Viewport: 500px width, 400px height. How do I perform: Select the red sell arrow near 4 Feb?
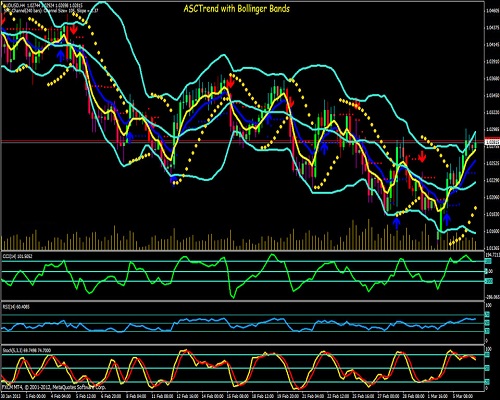pos(74,29)
